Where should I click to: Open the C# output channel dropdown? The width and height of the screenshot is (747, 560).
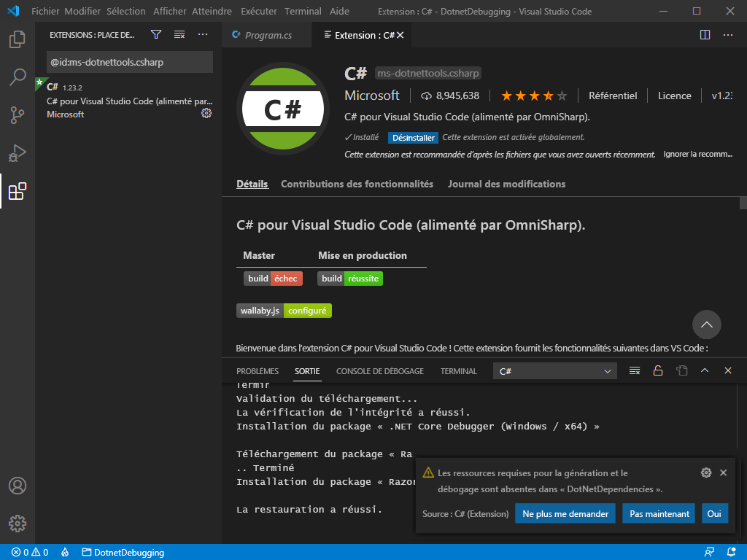pos(554,370)
